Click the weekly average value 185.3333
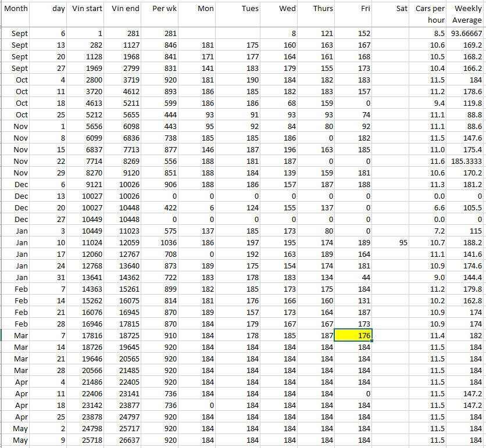Viewport: 486px width, 448px height. pyautogui.click(x=467, y=161)
